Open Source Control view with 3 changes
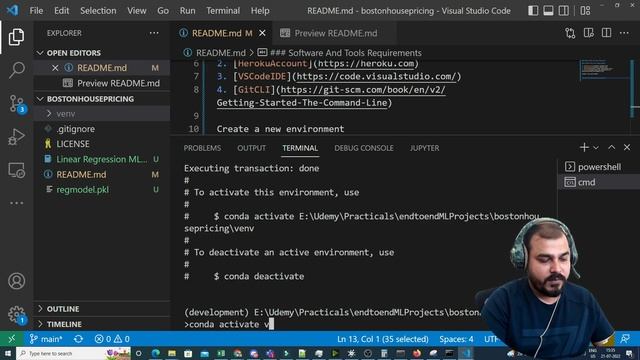 tap(16, 104)
